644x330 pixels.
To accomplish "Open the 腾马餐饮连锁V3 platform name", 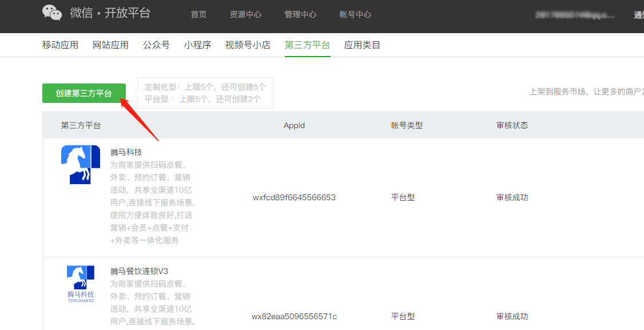I will tap(139, 271).
